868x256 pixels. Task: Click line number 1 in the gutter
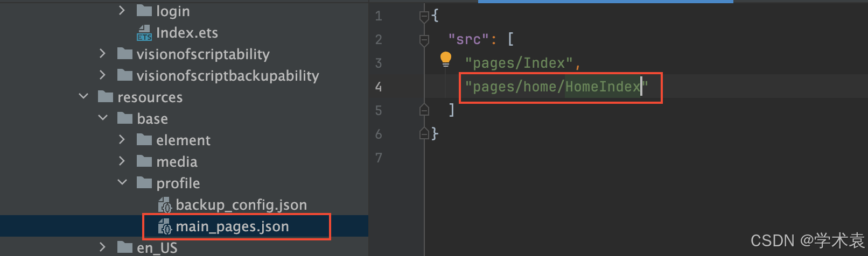tap(379, 16)
